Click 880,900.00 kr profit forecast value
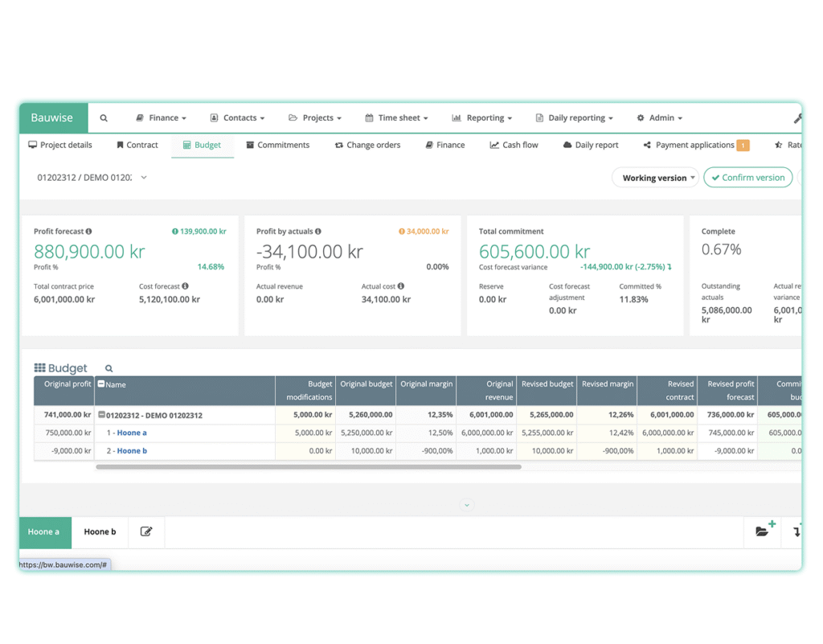This screenshot has height=644, width=823. pyautogui.click(x=89, y=252)
